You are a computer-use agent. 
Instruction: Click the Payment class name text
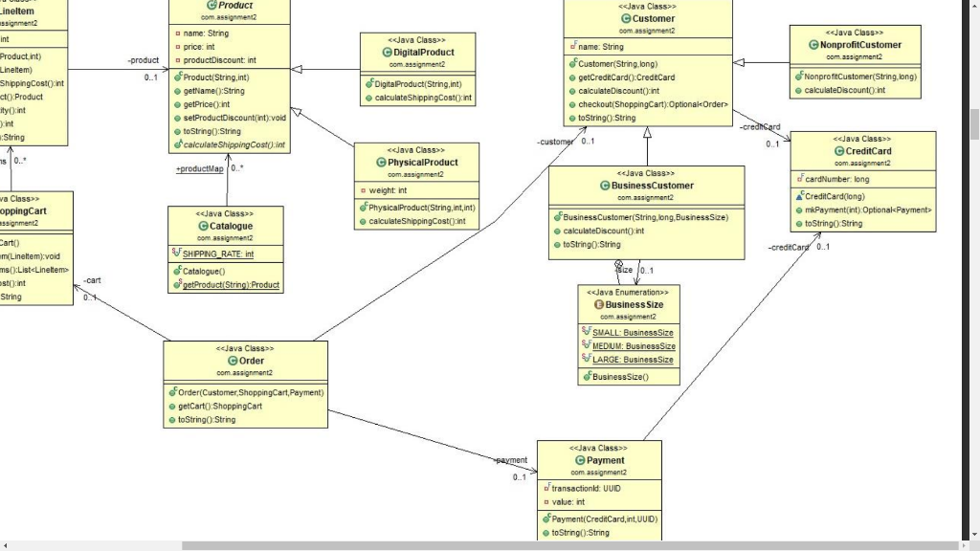pyautogui.click(x=606, y=461)
